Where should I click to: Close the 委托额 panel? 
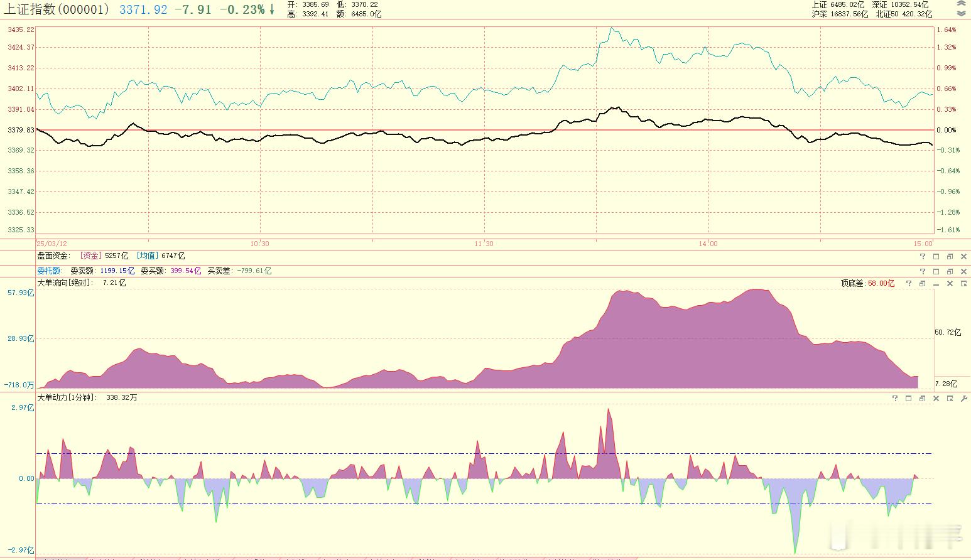coord(963,271)
